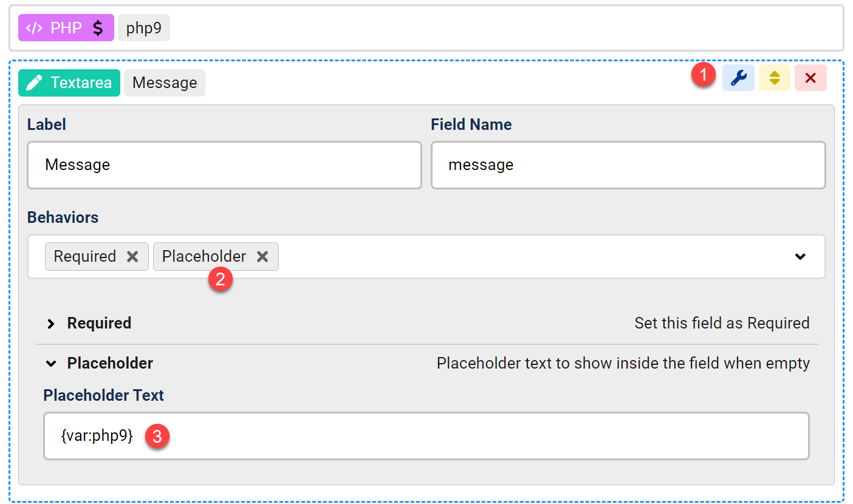Click the Required tag label
This screenshot has width=853, height=504.
(x=85, y=257)
